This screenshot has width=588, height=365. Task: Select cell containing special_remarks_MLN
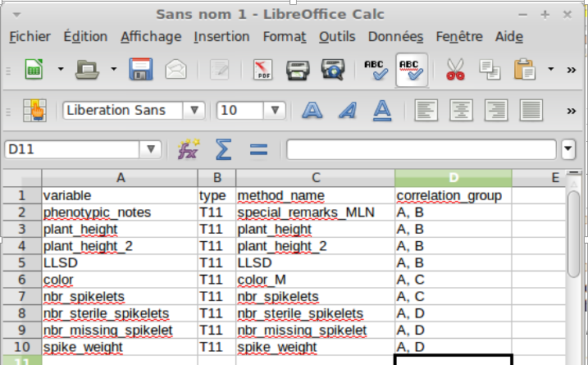316,212
